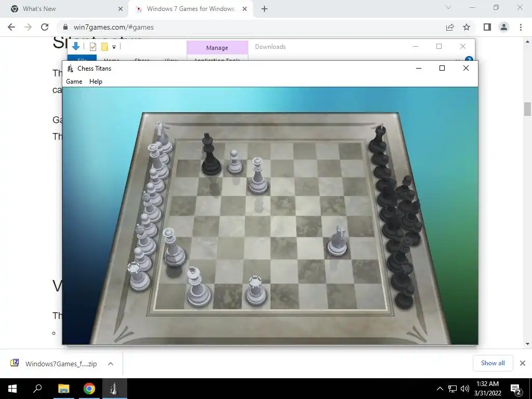Open taskbar search
Image resolution: width=532 pixels, height=399 pixels.
pos(37,389)
